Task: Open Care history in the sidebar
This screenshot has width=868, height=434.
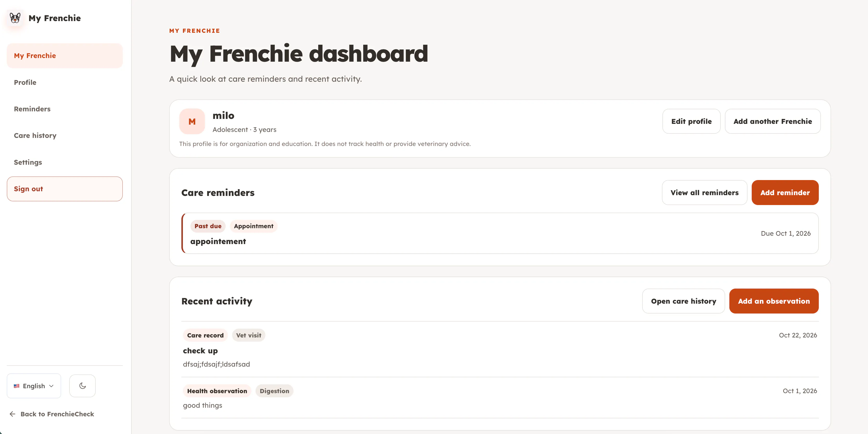Action: 65,136
